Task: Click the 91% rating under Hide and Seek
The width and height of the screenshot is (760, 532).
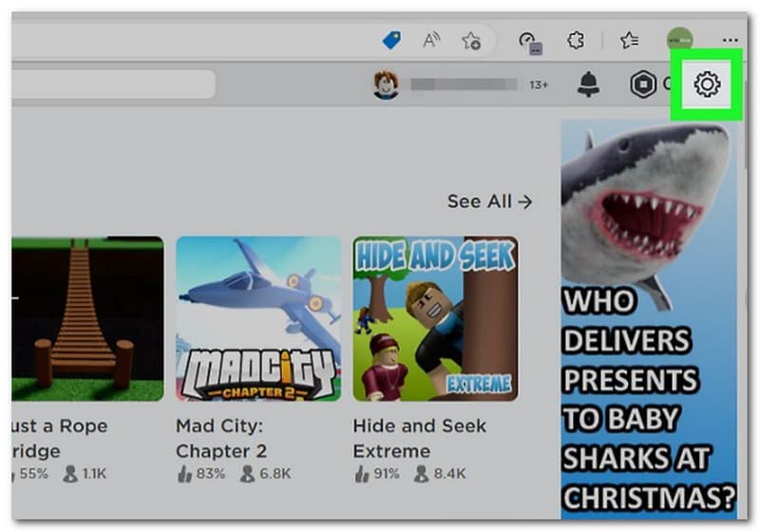Action: (x=376, y=473)
